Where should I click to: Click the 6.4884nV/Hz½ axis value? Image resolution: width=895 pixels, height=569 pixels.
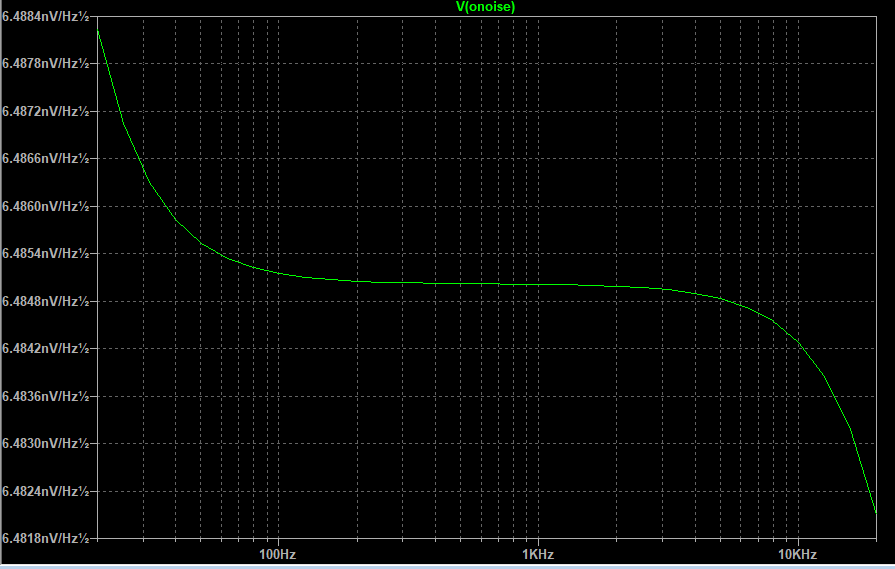click(46, 17)
